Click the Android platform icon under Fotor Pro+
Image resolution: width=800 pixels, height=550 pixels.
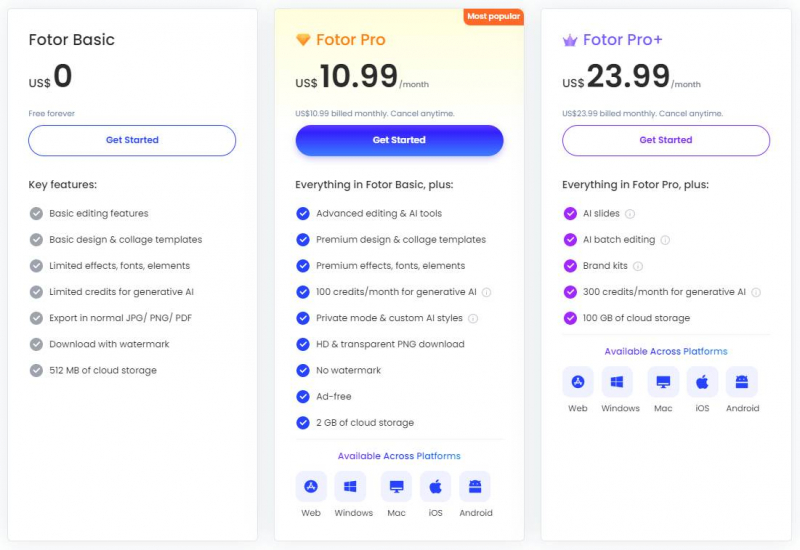click(x=742, y=382)
